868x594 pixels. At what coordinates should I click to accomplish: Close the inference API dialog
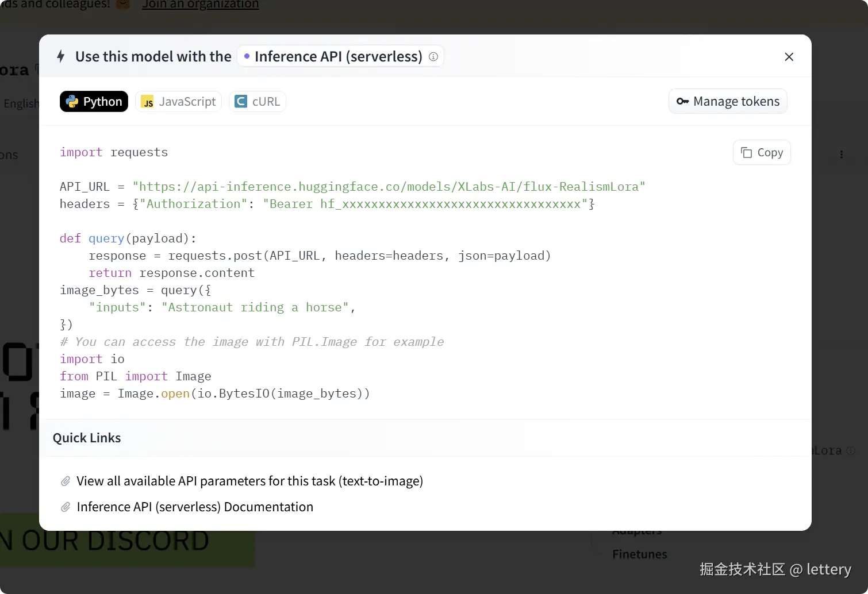tap(789, 56)
